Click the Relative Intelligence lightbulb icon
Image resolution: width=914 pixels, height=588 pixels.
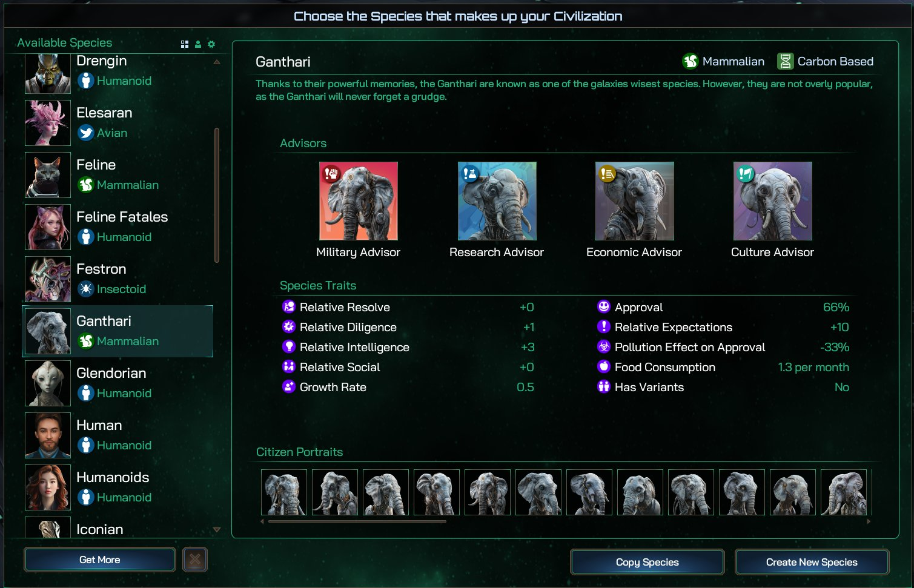click(x=289, y=346)
